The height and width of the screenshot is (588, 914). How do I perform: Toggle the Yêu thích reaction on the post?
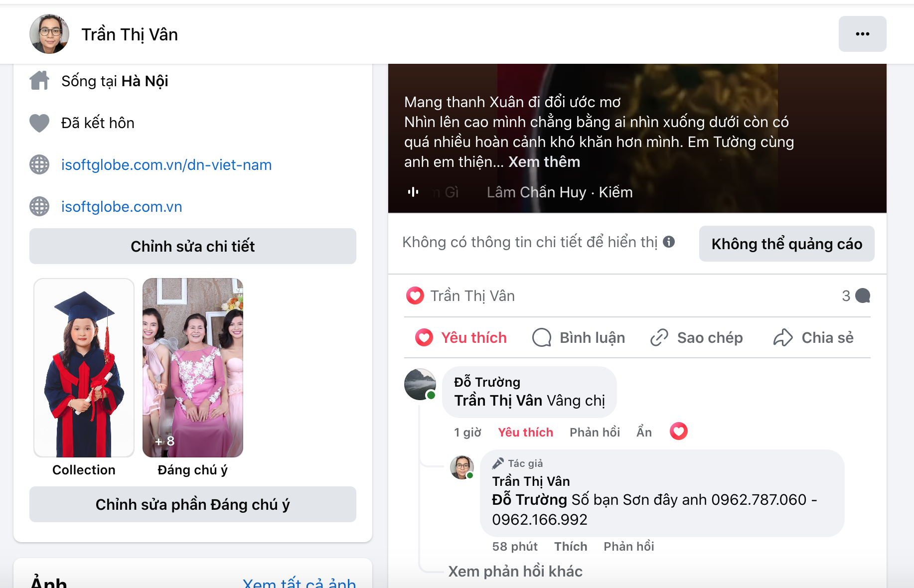[461, 337]
